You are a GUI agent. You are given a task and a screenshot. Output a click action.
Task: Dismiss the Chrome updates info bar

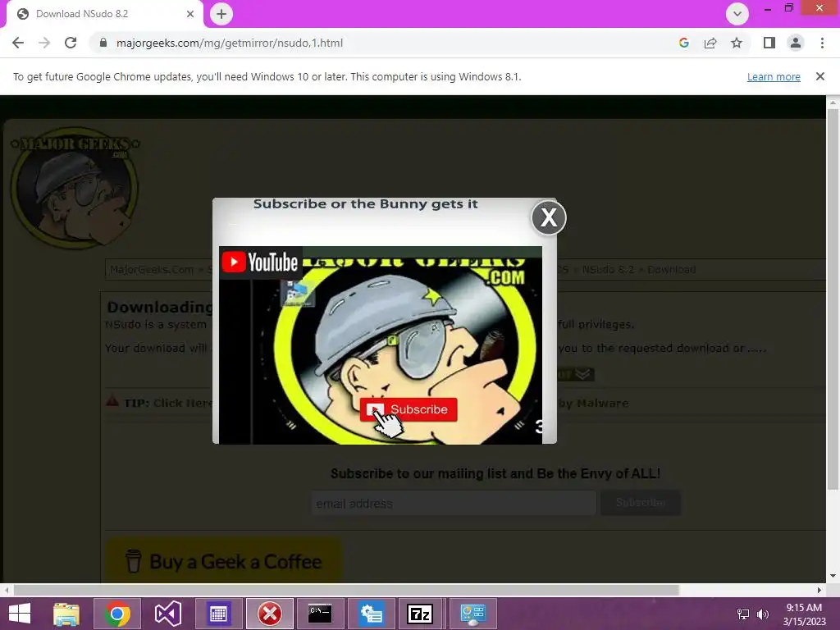(x=819, y=76)
